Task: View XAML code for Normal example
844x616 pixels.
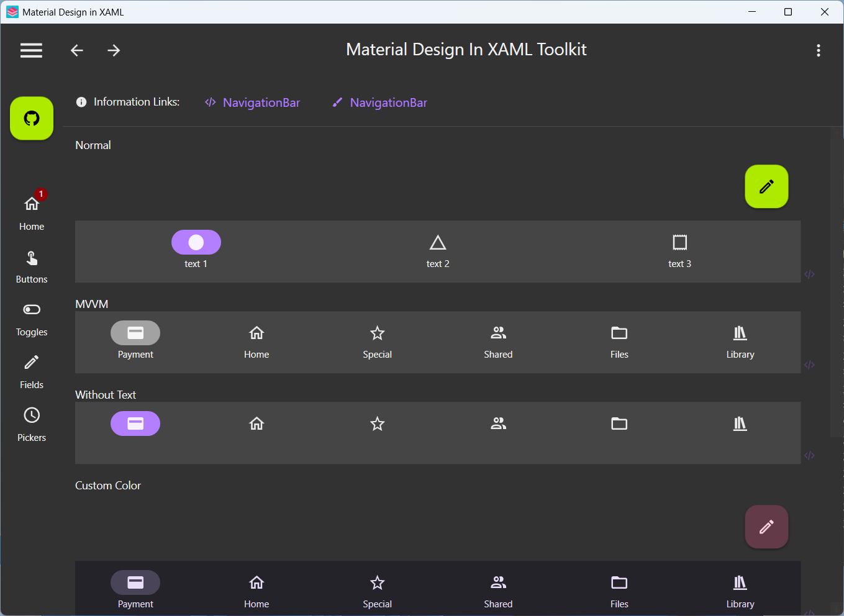Action: pyautogui.click(x=809, y=274)
